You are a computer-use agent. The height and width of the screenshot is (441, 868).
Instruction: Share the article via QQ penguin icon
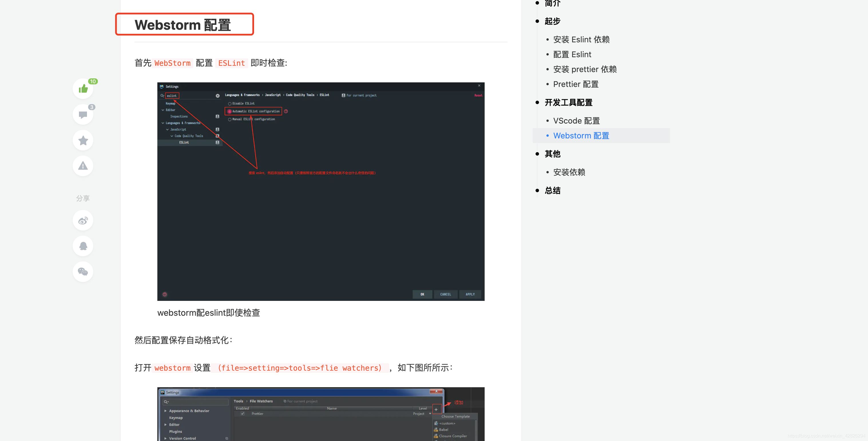click(83, 246)
